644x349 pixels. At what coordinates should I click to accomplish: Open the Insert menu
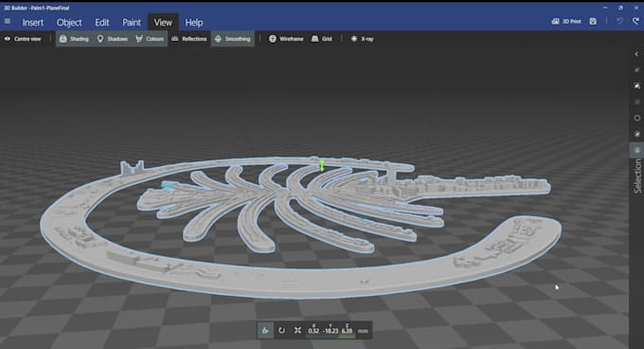tap(33, 23)
